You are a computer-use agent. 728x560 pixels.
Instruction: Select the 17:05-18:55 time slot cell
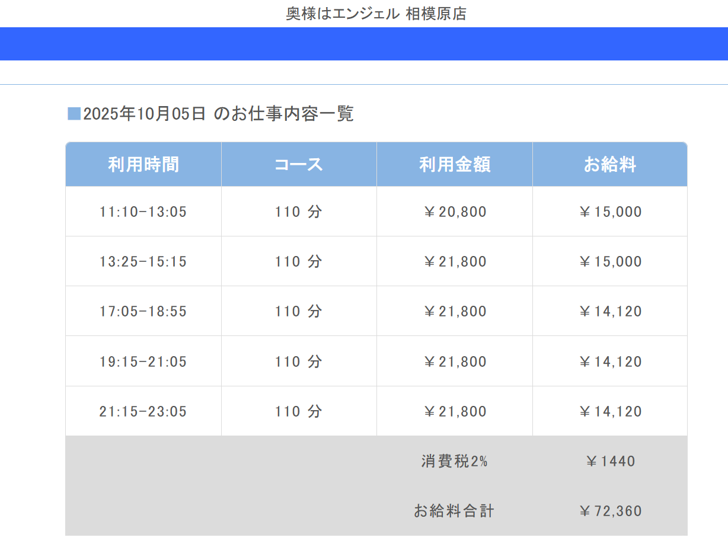pyautogui.click(x=143, y=312)
